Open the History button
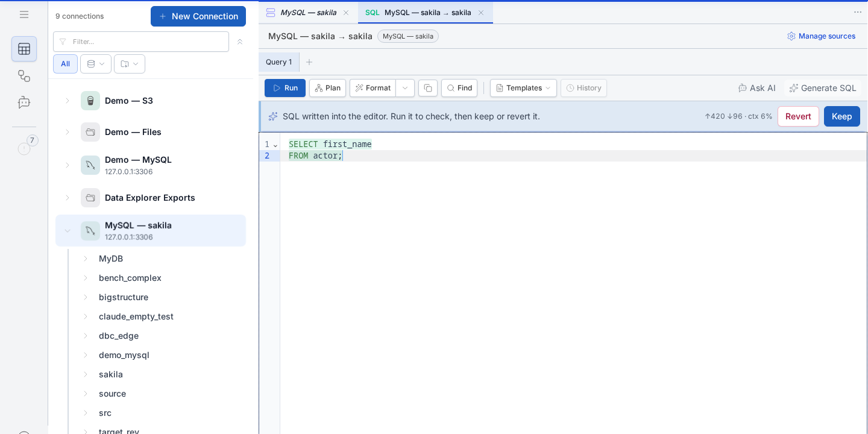The height and width of the screenshot is (434, 868). coord(583,88)
